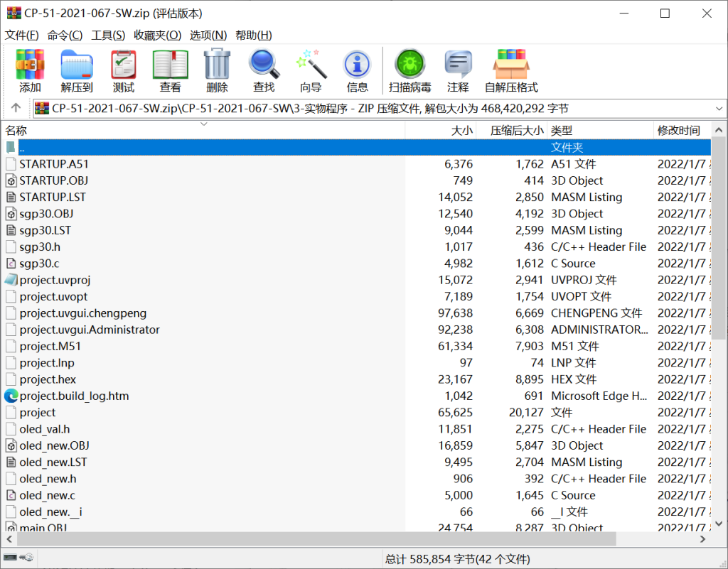728x569 pixels.
Task: Select the sgp30.c source file
Action: click(x=39, y=264)
